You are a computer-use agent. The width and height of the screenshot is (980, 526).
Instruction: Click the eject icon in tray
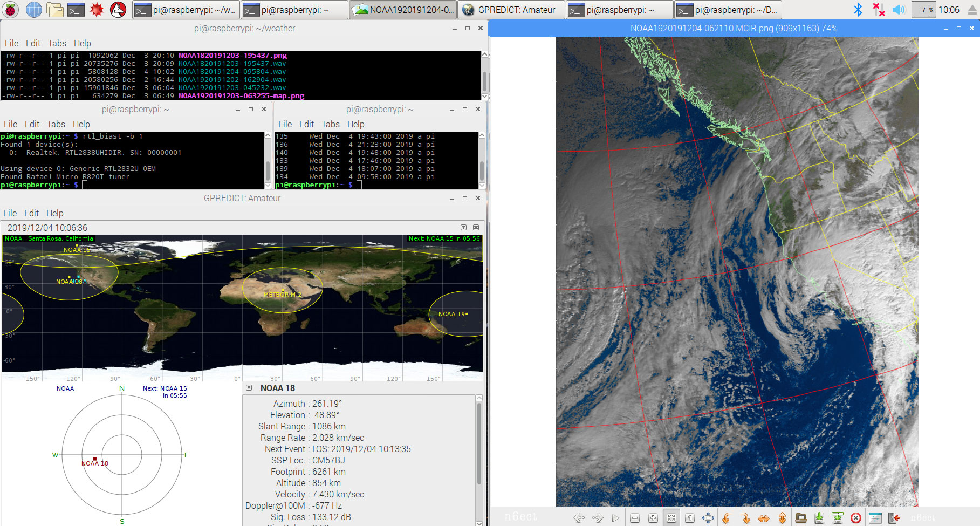(972, 10)
